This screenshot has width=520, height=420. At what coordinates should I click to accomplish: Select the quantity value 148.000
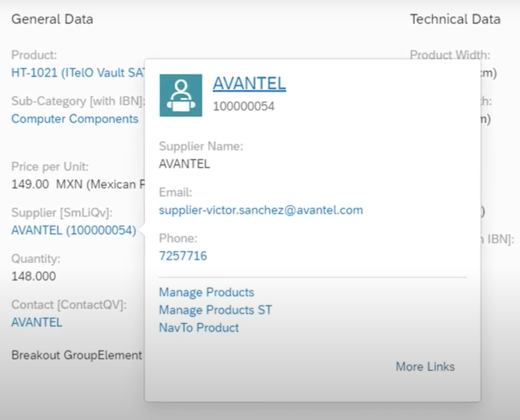34,276
